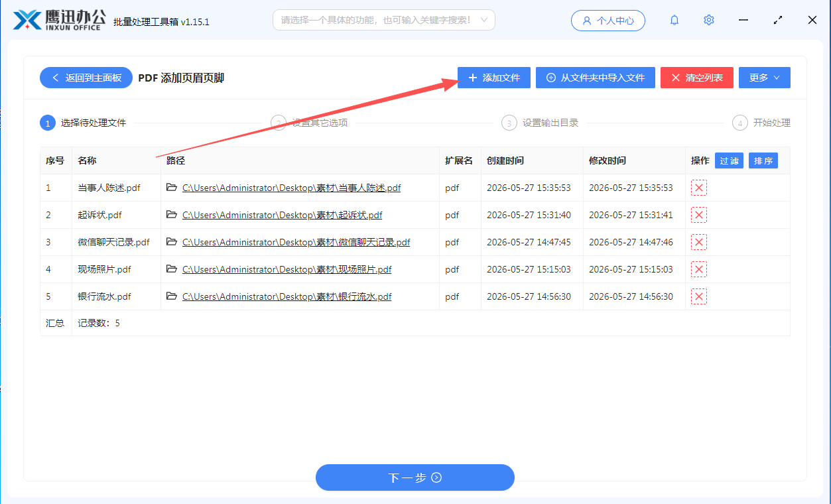Select step 2 设置其它选项
Screen dimensions: 831x504
310,123
